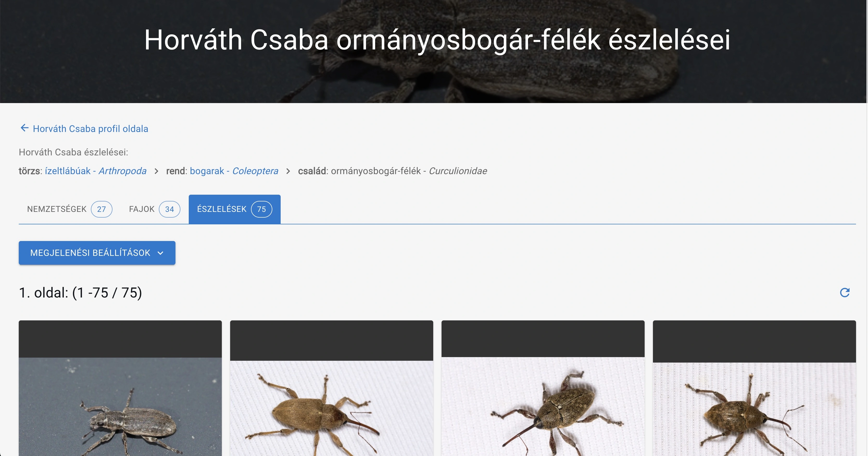Click the 75 observations count badge
Viewport: 868px width, 456px height.
click(261, 209)
